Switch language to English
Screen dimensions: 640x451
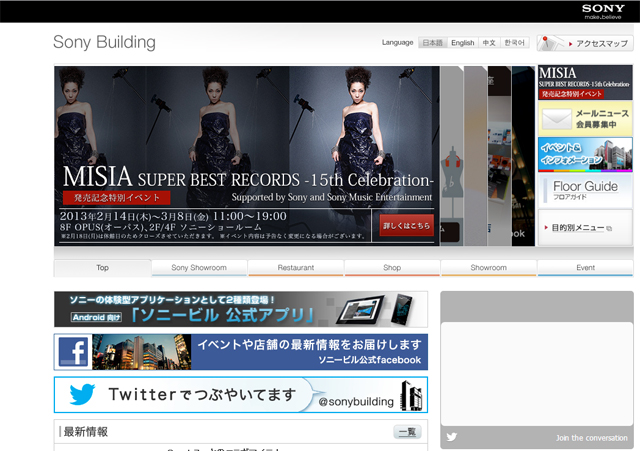tap(462, 42)
